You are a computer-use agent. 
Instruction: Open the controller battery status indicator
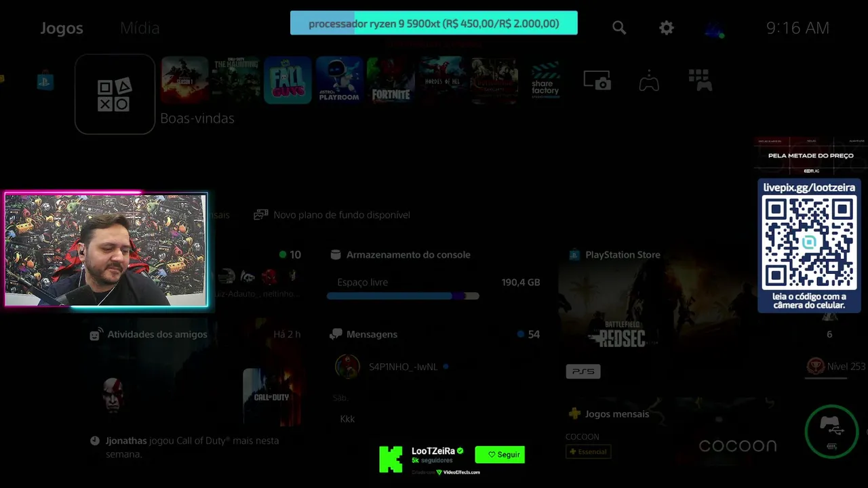pos(832,432)
